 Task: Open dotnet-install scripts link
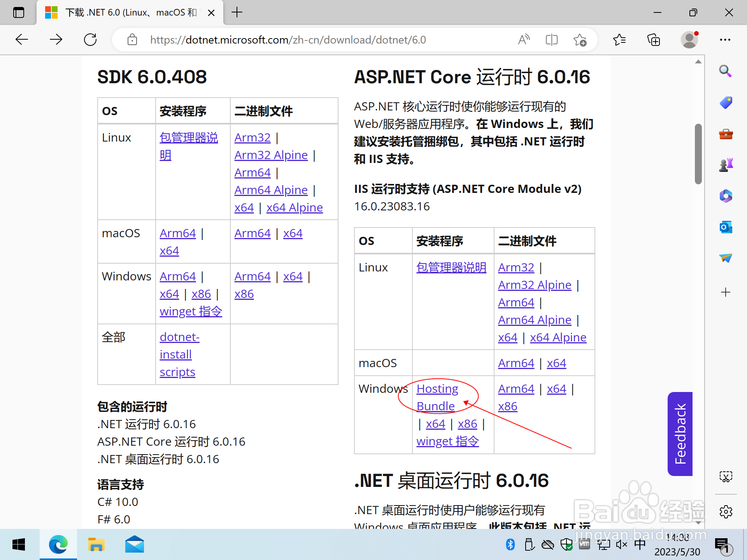[x=179, y=355]
